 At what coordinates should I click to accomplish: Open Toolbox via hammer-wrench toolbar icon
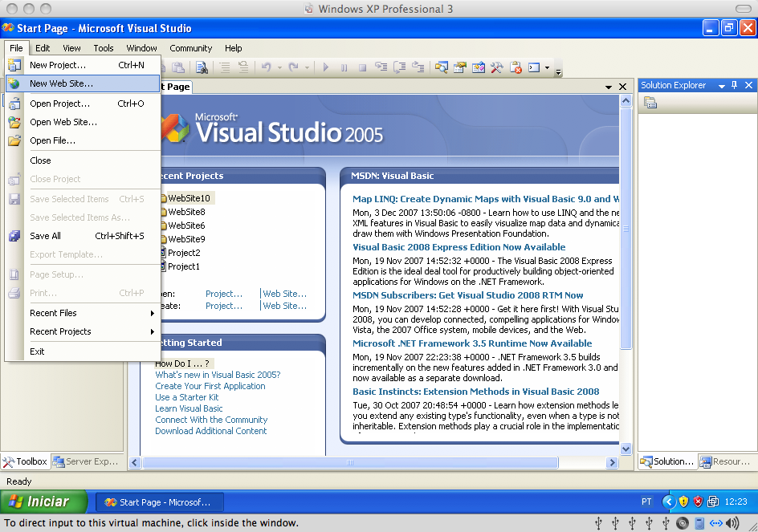tap(496, 67)
